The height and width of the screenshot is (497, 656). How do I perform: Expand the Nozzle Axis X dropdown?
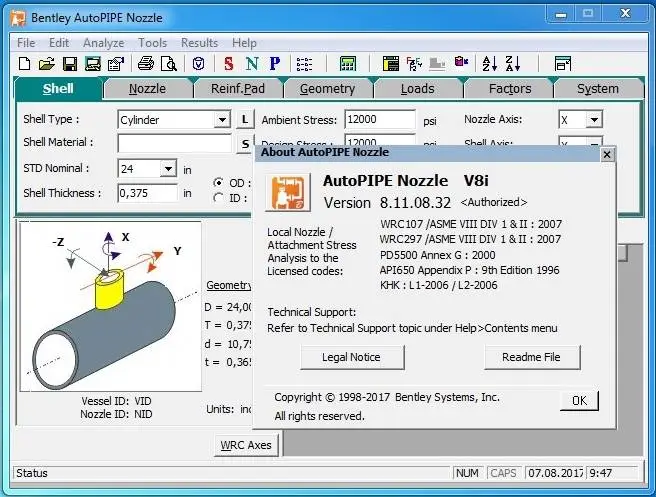[594, 120]
